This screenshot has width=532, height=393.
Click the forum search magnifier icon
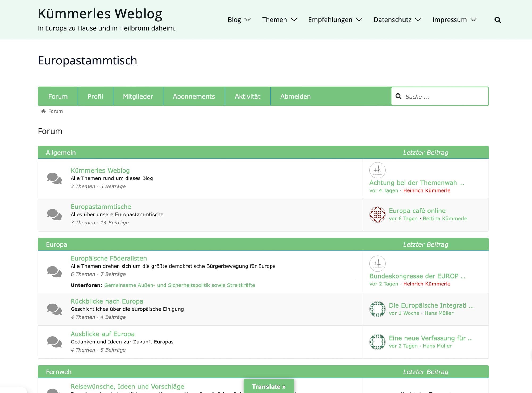click(398, 96)
